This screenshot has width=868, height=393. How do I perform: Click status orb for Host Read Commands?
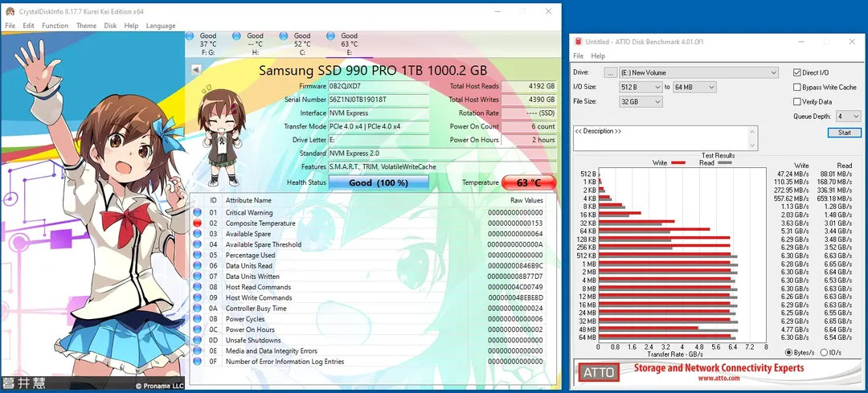[x=198, y=287]
